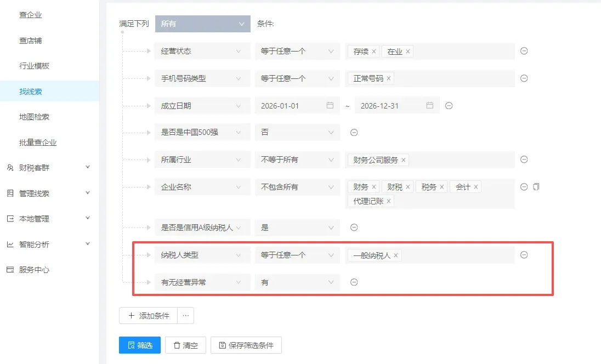The width and height of the screenshot is (601, 364).
Task: Open the 有 value dropdown for 有无经营异常
Action: coord(297,282)
